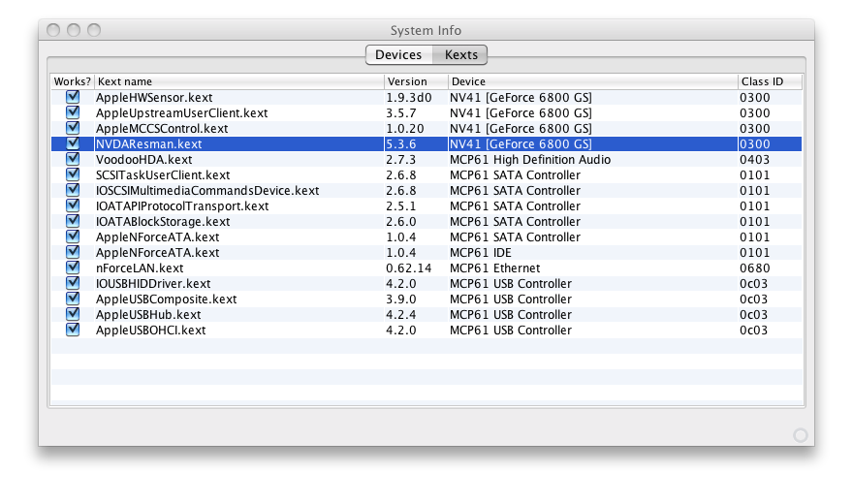The image size is (853, 504).
Task: Click Class ID 0403
Action: [x=754, y=159]
